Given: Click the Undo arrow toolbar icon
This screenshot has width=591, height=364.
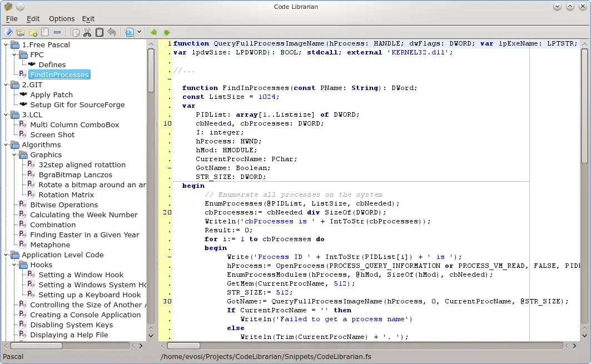Looking at the screenshot, I should click(112, 32).
